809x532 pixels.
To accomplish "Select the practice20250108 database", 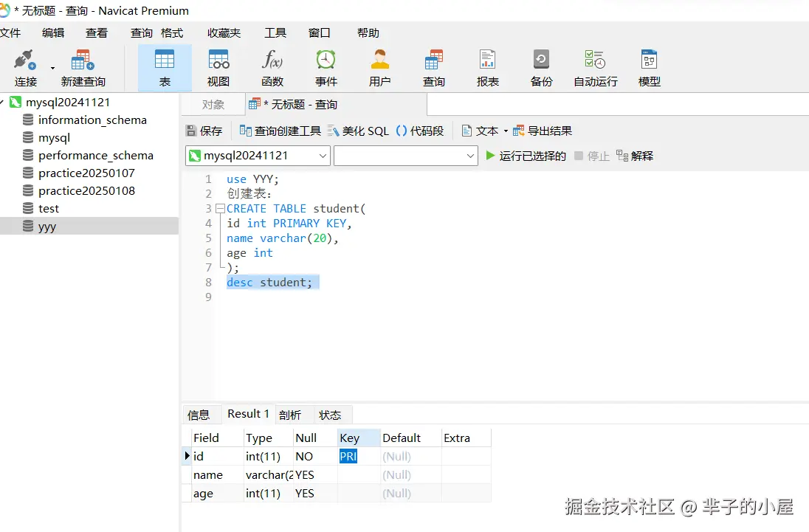I will click(x=86, y=190).
